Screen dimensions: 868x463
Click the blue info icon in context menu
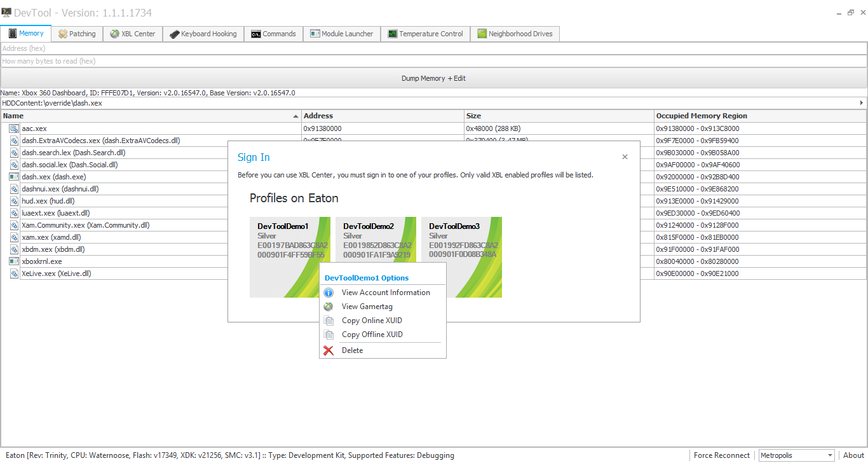(x=329, y=293)
